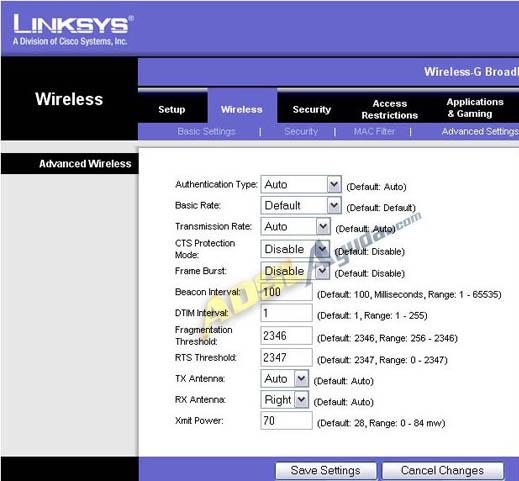Open the MAC Filter sub-tab
The image size is (519, 481).
tap(374, 132)
